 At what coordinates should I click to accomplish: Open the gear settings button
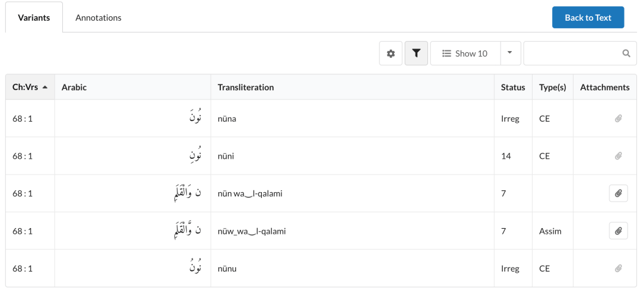tap(390, 54)
